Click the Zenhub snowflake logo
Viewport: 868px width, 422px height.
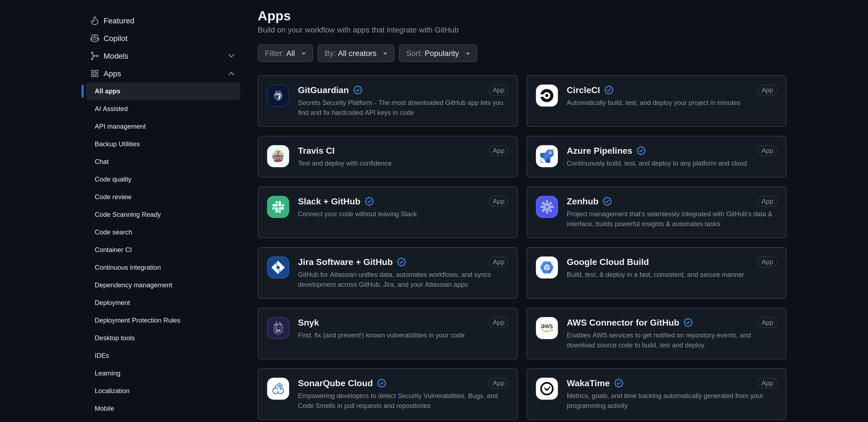click(547, 207)
